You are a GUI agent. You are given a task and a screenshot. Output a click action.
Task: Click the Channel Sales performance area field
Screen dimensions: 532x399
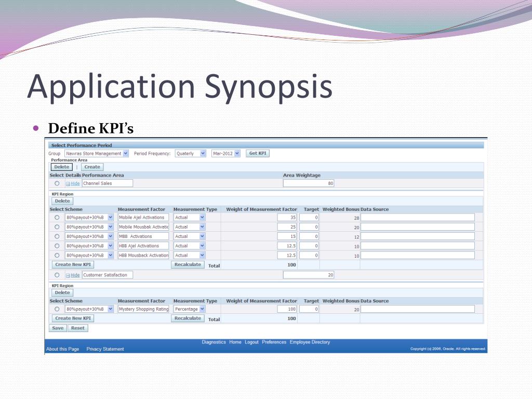tap(108, 183)
